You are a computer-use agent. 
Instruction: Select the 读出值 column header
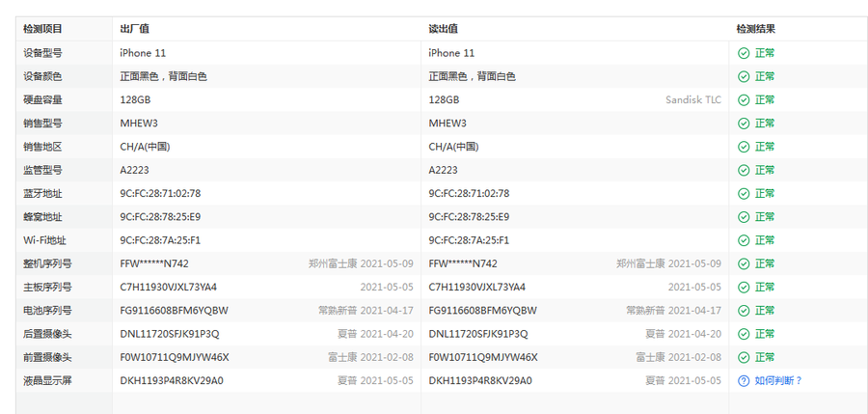click(x=443, y=29)
